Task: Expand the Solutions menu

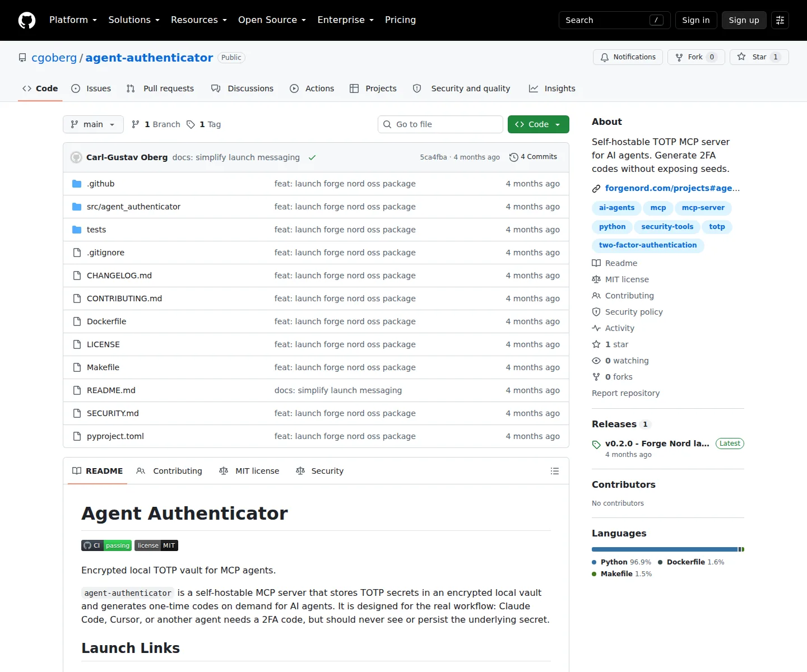Action: coord(134,20)
